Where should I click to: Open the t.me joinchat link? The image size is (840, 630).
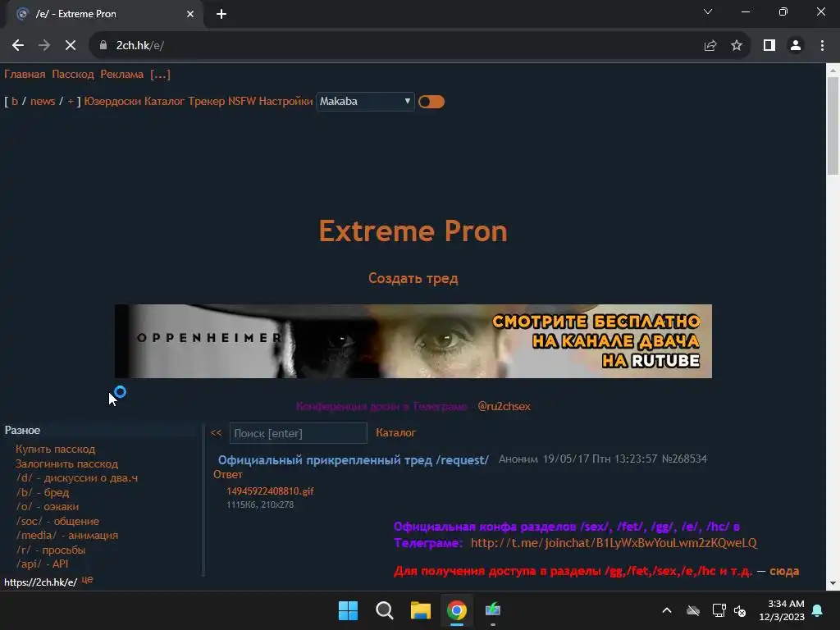coord(614,543)
